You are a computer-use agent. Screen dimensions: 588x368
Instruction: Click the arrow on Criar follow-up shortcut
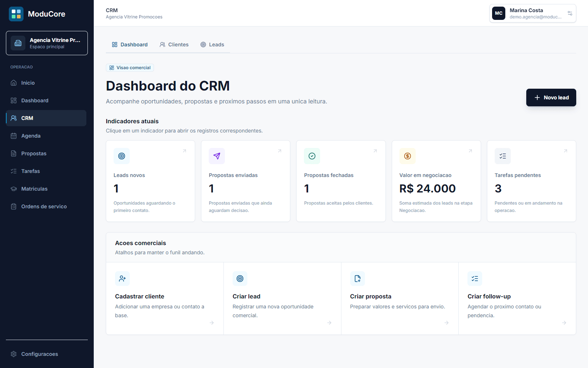point(564,323)
